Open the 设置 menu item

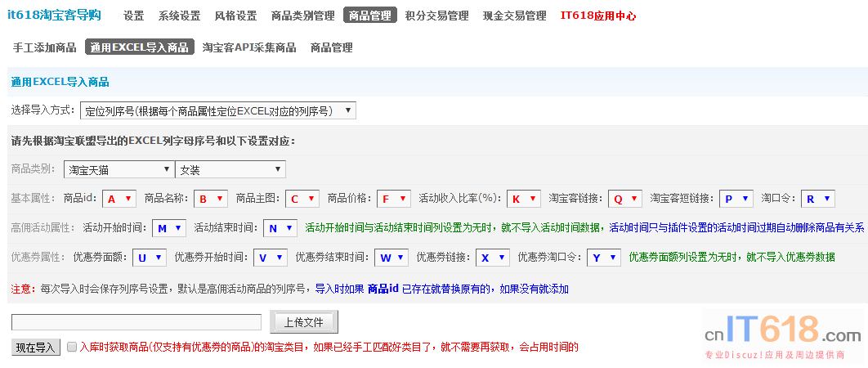[134, 16]
